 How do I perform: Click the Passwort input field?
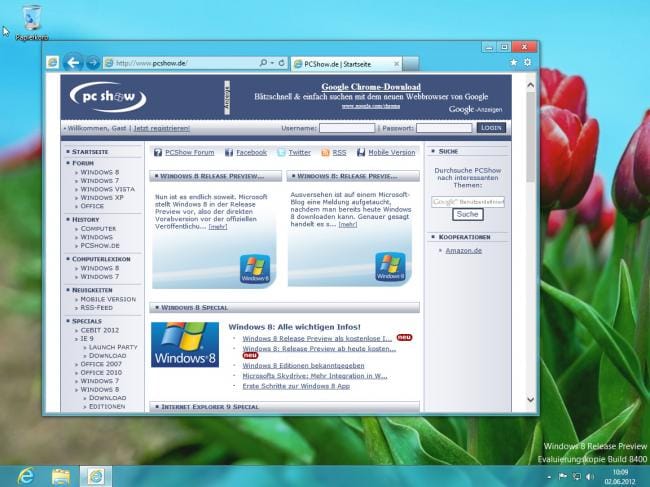point(444,128)
